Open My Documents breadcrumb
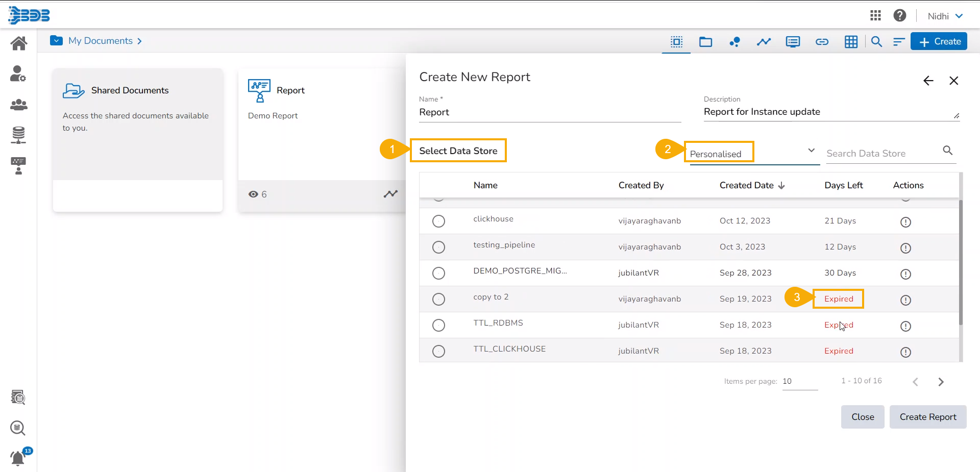 [x=101, y=41]
